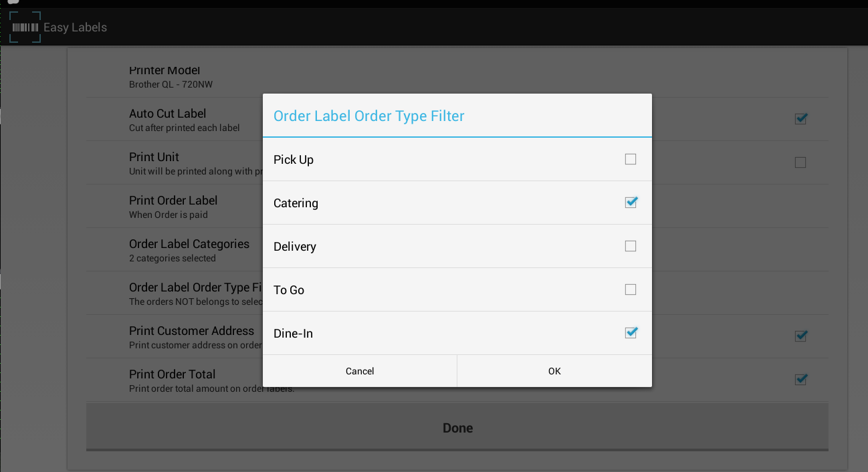
Task: Click the Easy Labels barcode app icon
Action: coord(25,27)
